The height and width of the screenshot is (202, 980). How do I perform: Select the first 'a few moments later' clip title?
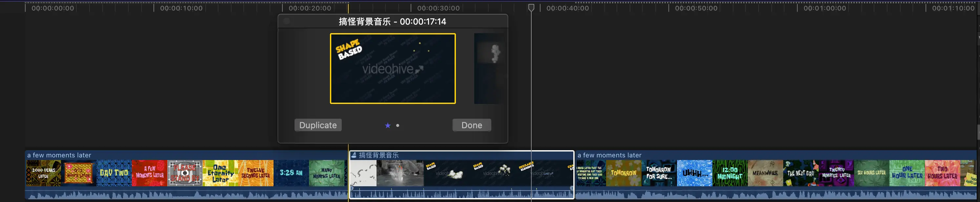click(59, 155)
